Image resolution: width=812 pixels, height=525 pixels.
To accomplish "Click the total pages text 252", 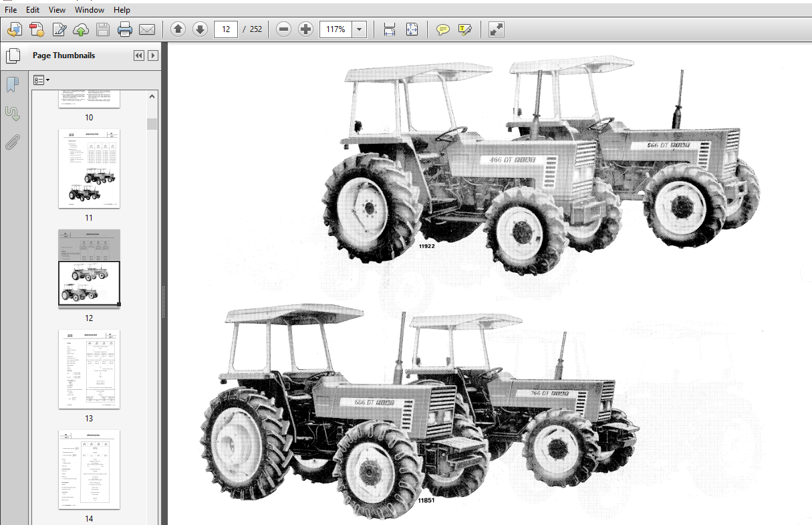I will 256,29.
